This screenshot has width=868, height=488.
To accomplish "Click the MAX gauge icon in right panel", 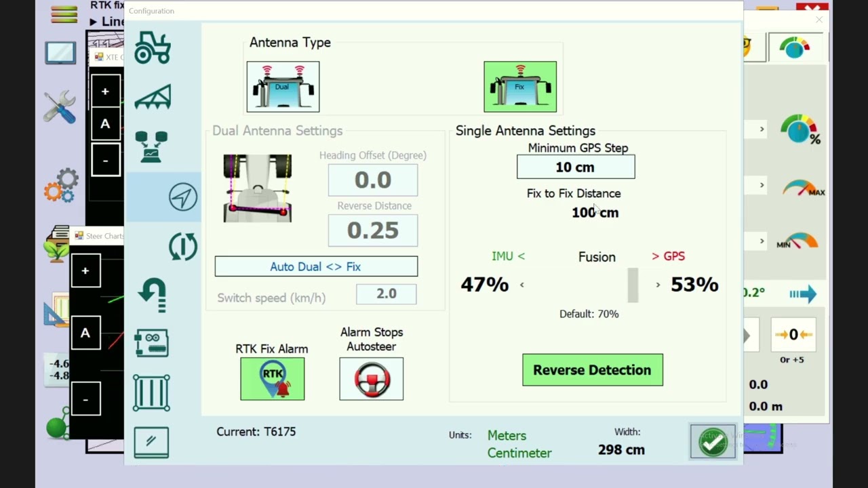I will 804,188.
